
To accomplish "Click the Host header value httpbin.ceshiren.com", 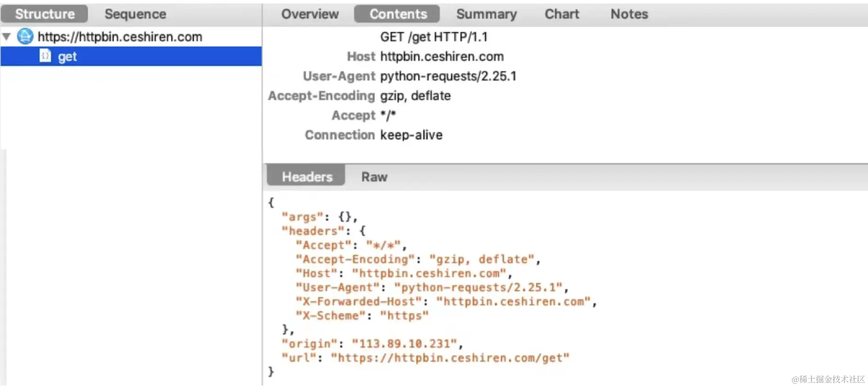I will pyautogui.click(x=442, y=57).
